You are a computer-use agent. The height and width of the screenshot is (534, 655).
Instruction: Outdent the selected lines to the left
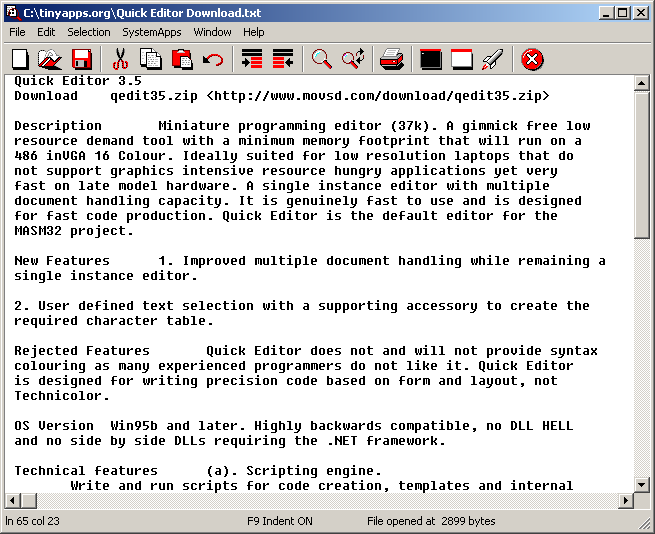(283, 60)
